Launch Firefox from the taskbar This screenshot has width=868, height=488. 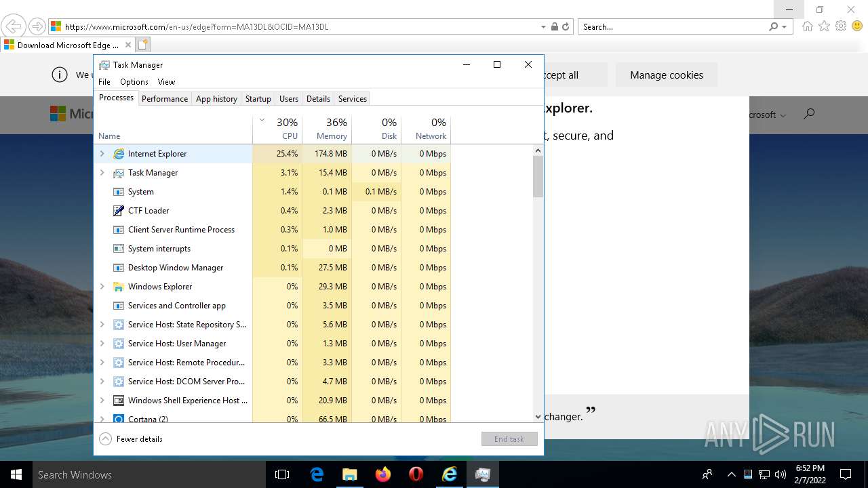tap(382, 474)
